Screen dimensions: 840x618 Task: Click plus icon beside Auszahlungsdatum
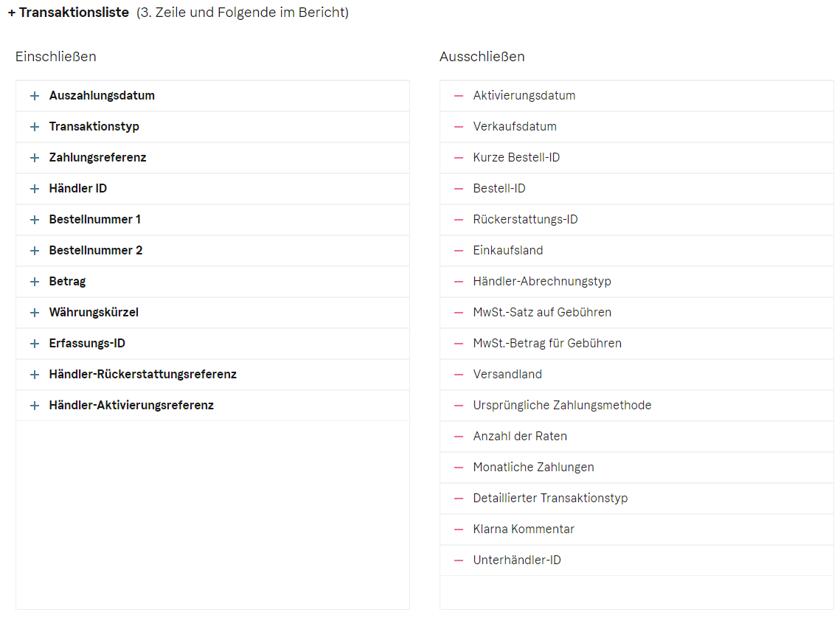(34, 96)
